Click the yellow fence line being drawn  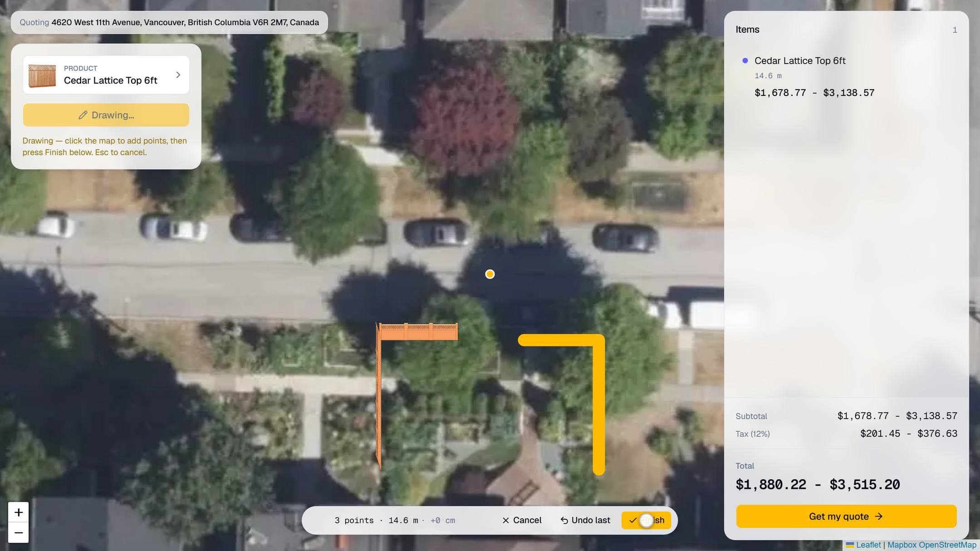[x=598, y=404]
